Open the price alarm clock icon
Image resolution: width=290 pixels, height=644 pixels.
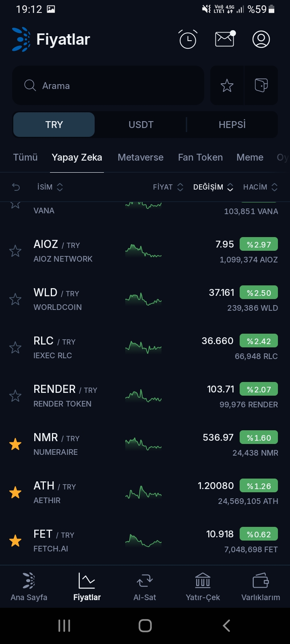(x=188, y=39)
